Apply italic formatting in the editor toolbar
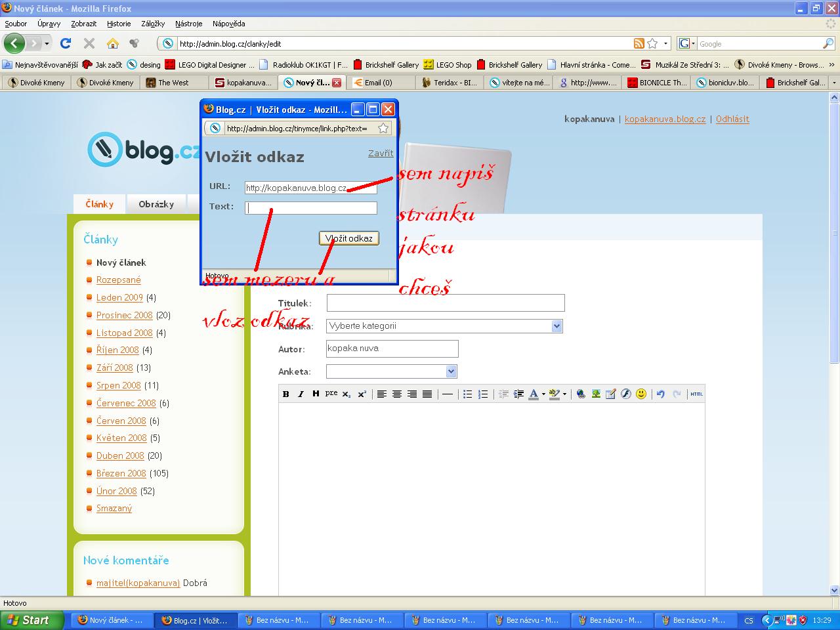Viewport: 840px width, 630px height. (x=301, y=394)
